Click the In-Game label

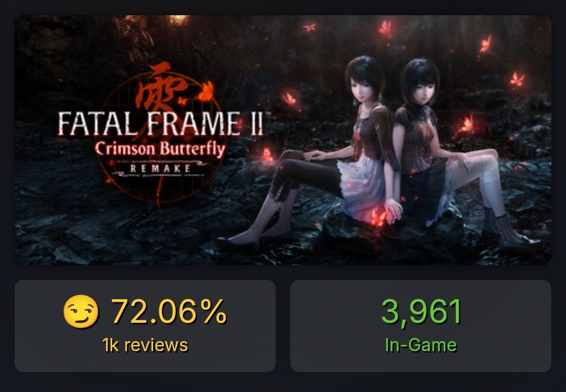tap(420, 345)
